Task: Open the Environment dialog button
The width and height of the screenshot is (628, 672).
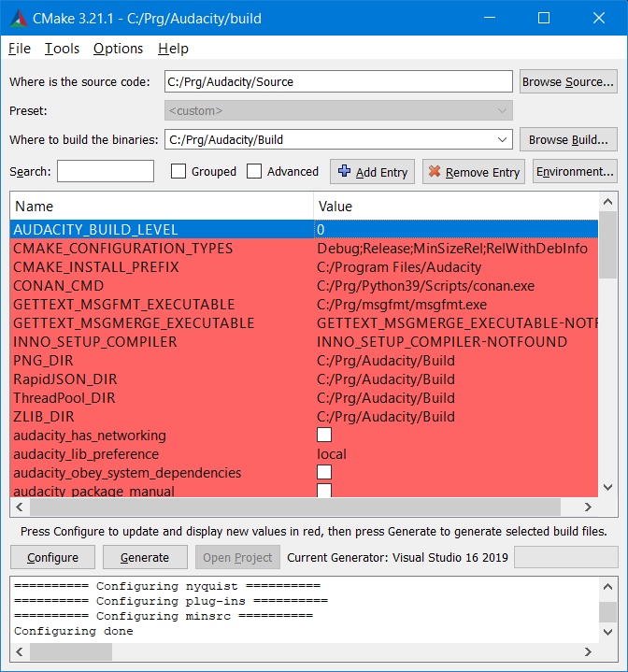Action: pyautogui.click(x=575, y=171)
